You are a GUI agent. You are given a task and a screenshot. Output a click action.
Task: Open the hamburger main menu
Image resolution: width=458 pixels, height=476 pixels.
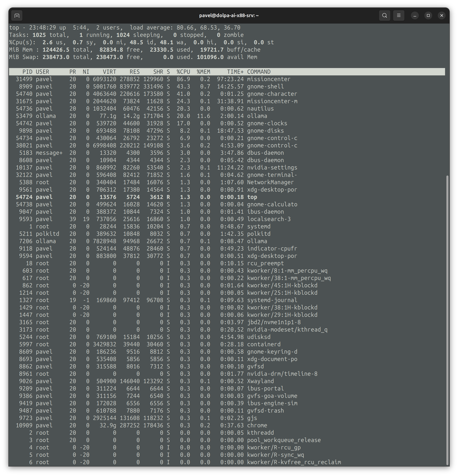[x=399, y=16]
